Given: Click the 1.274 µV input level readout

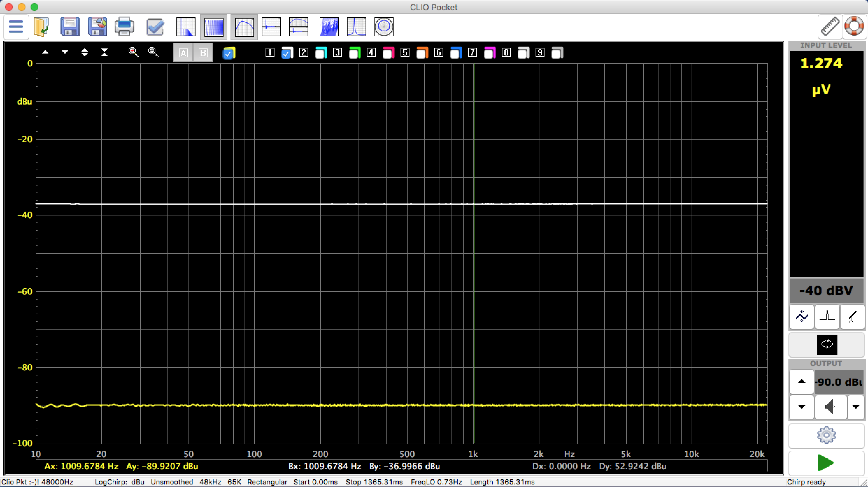Looking at the screenshot, I should [821, 76].
